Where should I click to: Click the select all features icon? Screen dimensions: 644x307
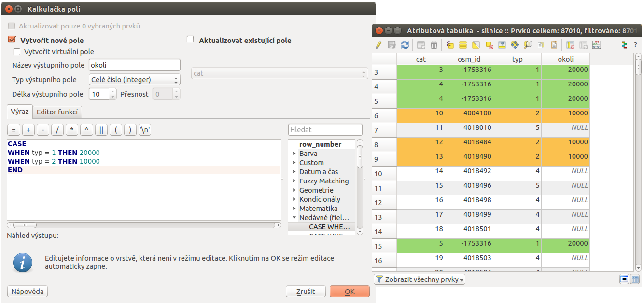[x=463, y=45]
